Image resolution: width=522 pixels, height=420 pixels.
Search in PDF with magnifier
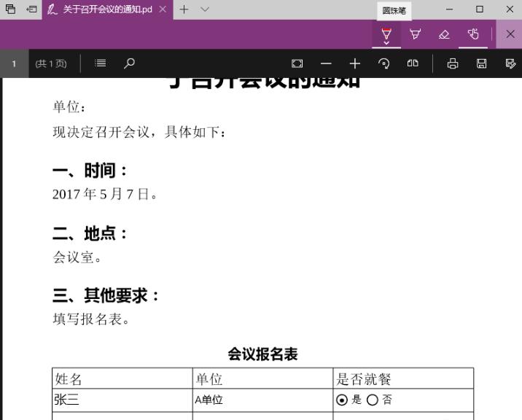129,63
